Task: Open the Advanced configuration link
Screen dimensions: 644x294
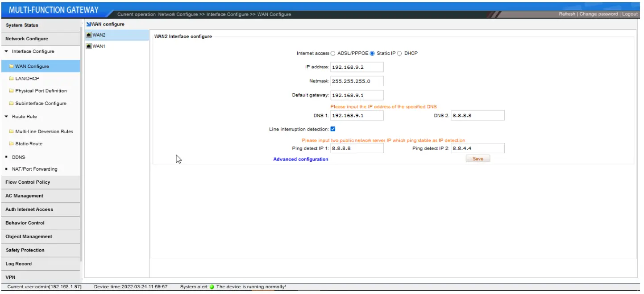Action: point(300,159)
